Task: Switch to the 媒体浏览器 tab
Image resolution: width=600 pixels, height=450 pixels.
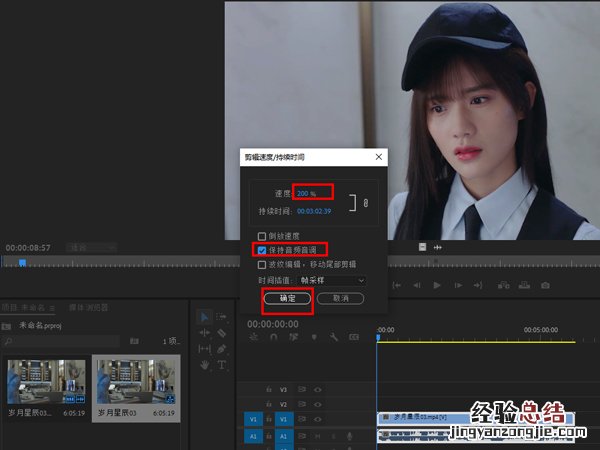Action: 90,307
